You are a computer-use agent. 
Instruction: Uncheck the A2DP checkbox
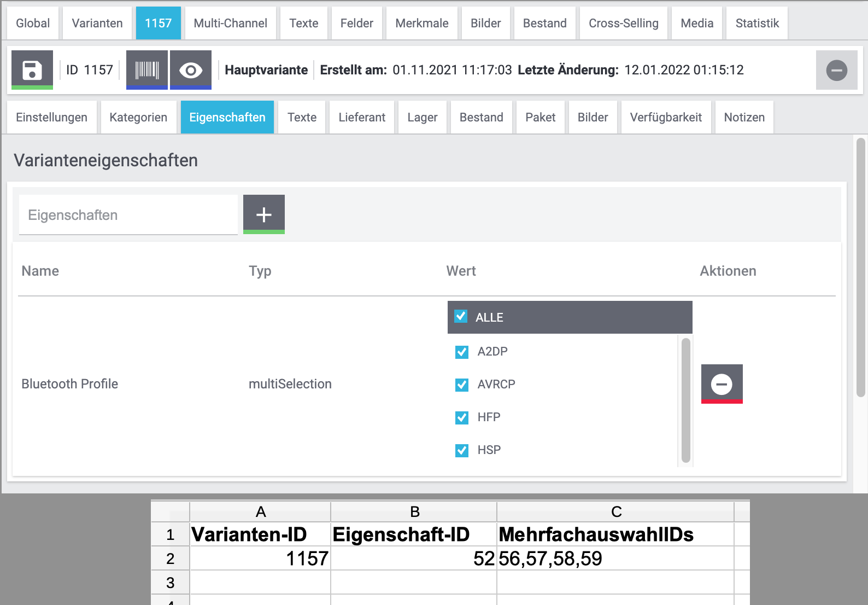click(x=462, y=352)
